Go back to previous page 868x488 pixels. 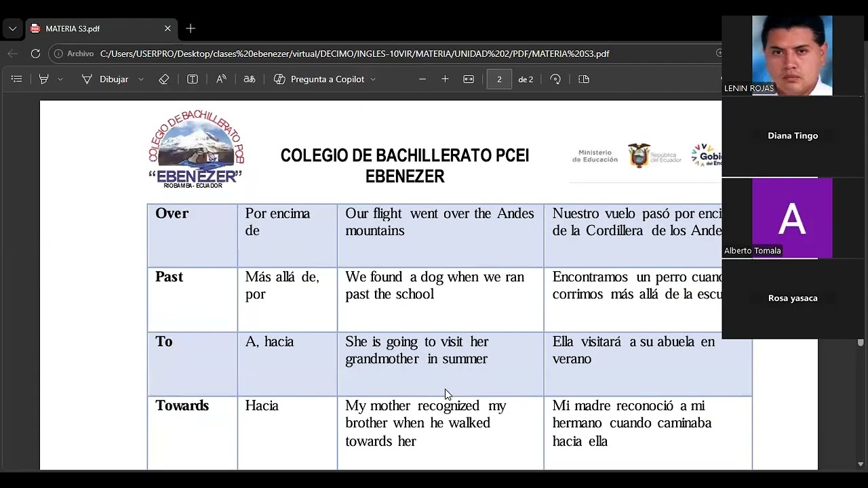tap(13, 54)
